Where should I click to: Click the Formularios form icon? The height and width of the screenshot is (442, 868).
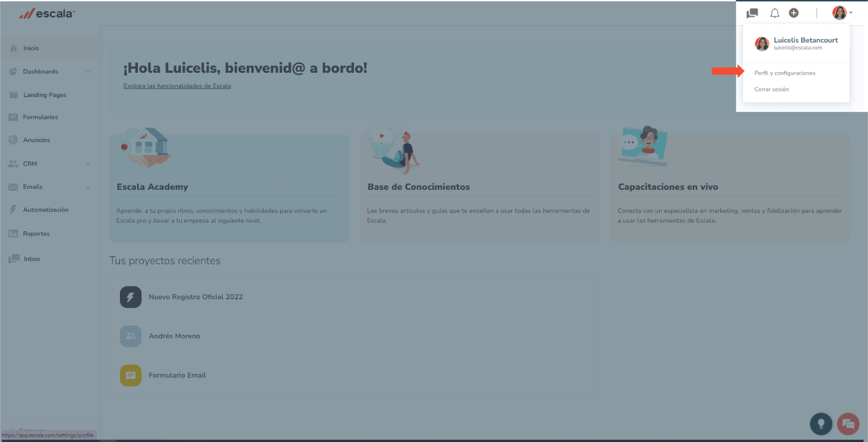click(13, 117)
